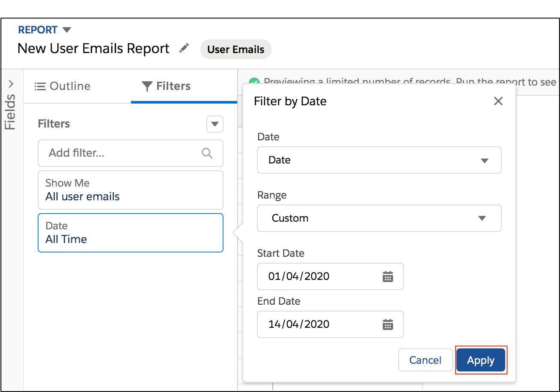Open the Range combo box showing Custom
The height and width of the screenshot is (392, 560).
pyautogui.click(x=379, y=218)
